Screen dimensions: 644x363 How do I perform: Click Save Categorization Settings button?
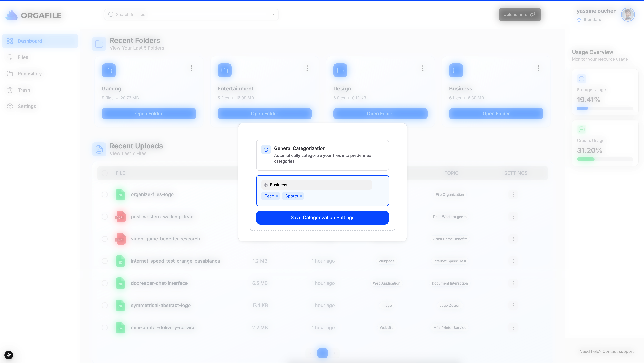(x=322, y=218)
